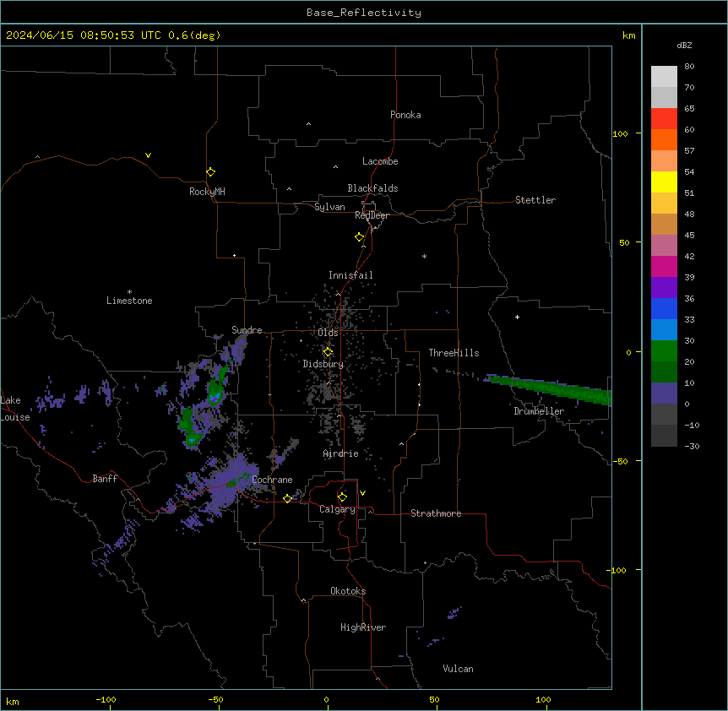Click the Blackfalds city label

[x=372, y=188]
